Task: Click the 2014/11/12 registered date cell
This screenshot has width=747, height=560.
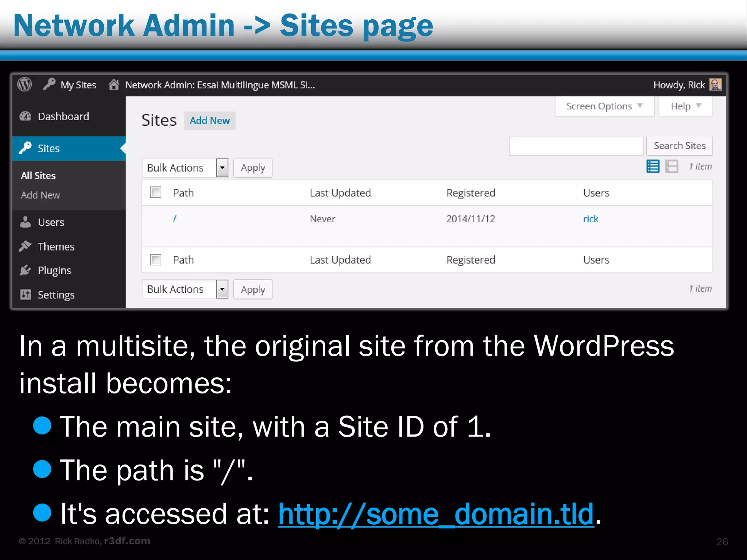Action: pyautogui.click(x=471, y=219)
